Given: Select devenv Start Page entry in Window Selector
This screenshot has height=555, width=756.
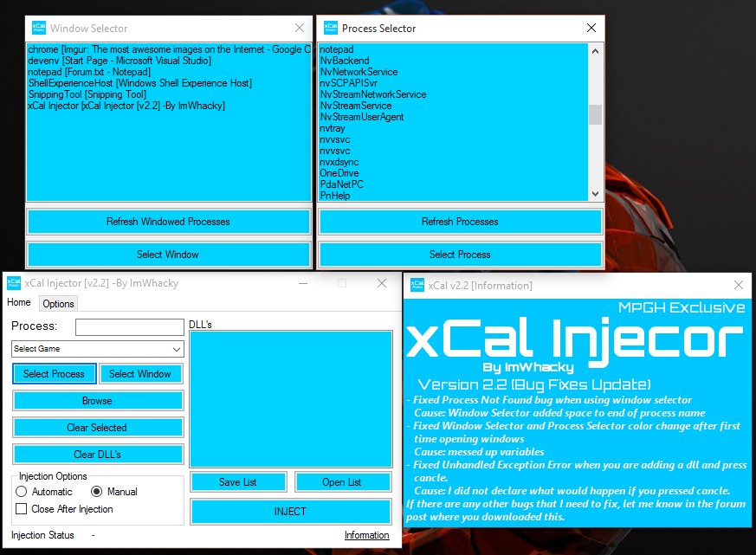Looking at the screenshot, I should [x=169, y=61].
